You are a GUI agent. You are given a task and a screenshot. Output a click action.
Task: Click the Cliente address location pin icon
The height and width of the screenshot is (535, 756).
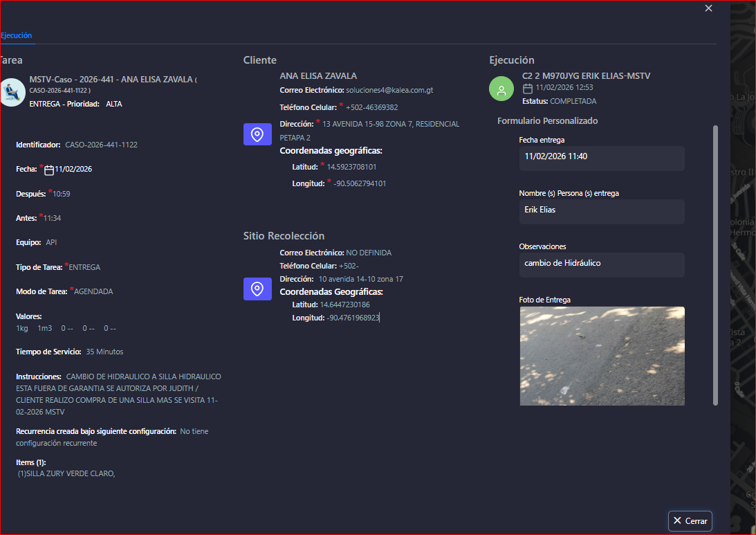coord(257,134)
